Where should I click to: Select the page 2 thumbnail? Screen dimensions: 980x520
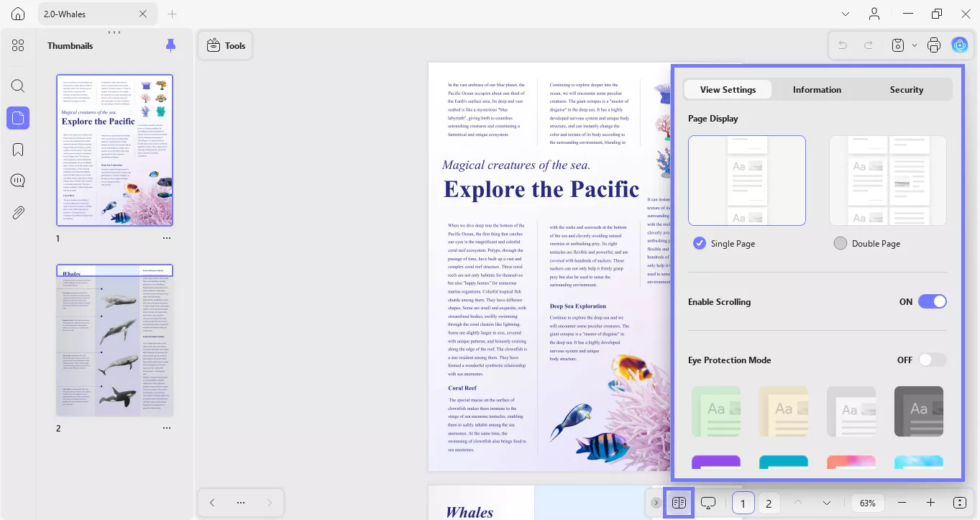[115, 340]
